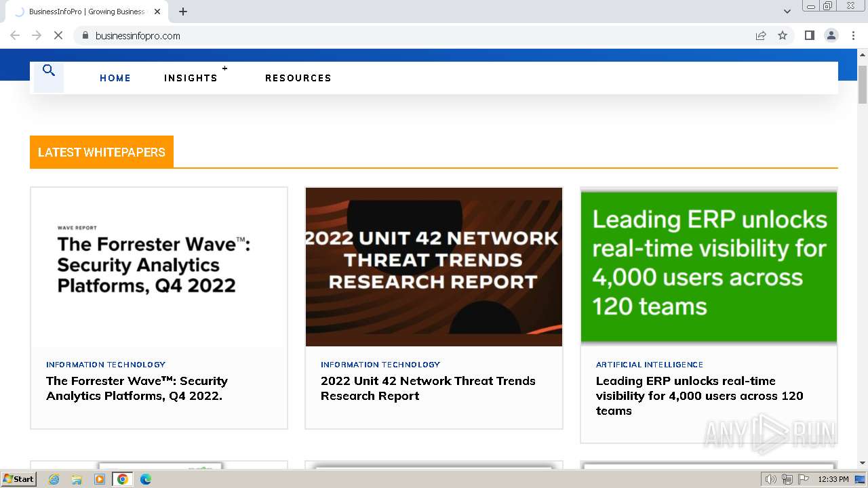Open Unit 42 Network Threat Trends image
868x488 pixels.
point(434,267)
